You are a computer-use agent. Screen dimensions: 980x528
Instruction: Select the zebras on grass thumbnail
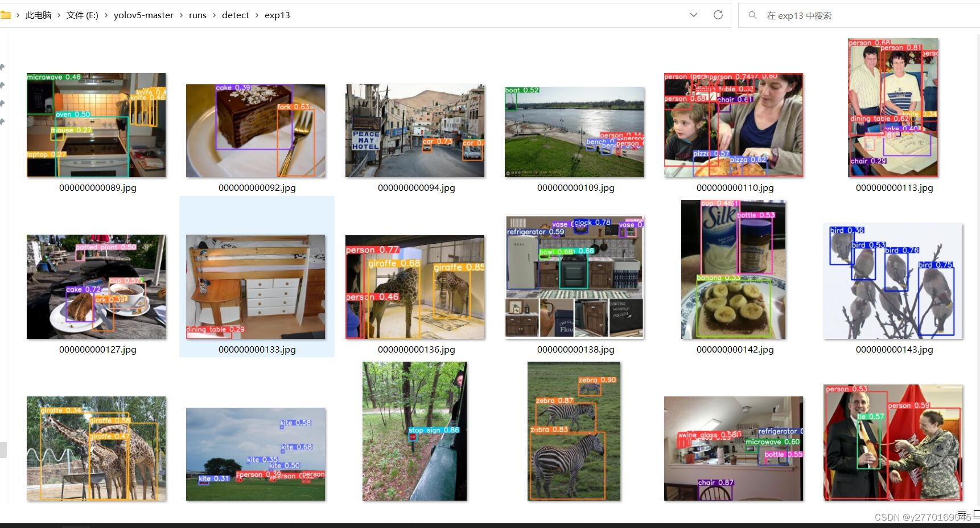574,431
